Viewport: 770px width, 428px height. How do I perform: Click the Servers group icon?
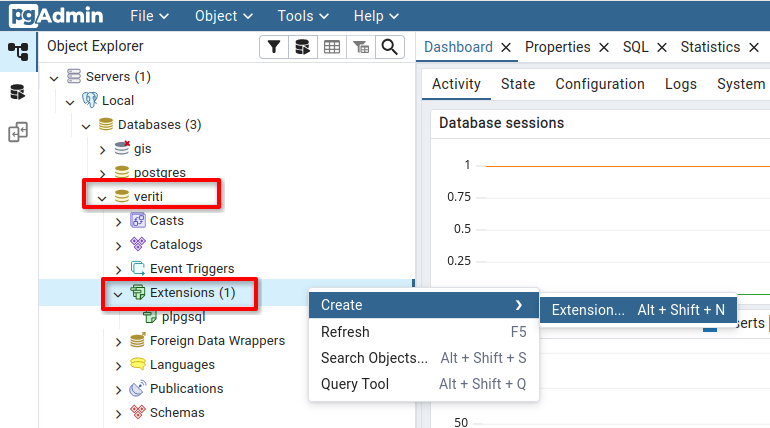coord(74,76)
